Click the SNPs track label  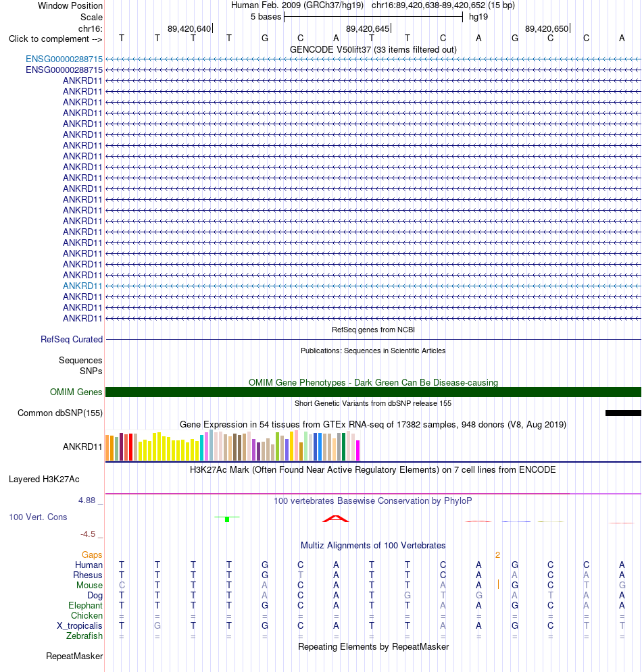coord(91,371)
